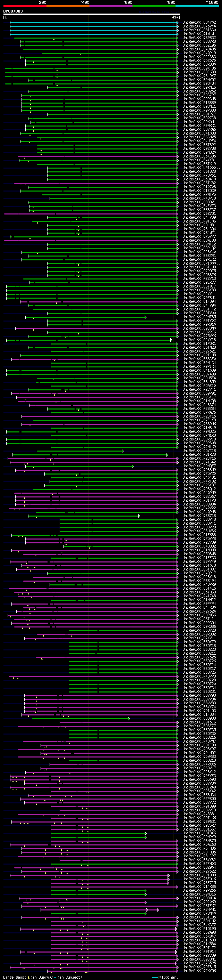Select the UniRef100_Q40481 label
Image resolution: width=222 pixels, height=980 pixels.
click(199, 477)
